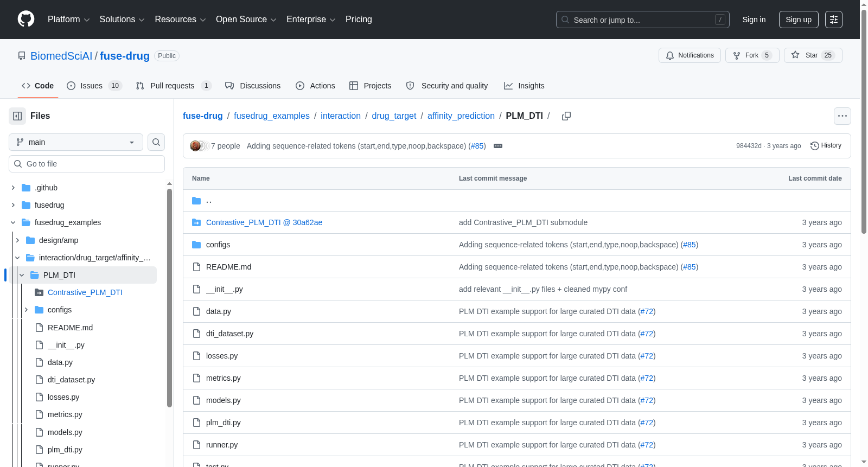Open the main branch selector
Image resolution: width=868 pixels, height=467 pixels.
point(76,142)
